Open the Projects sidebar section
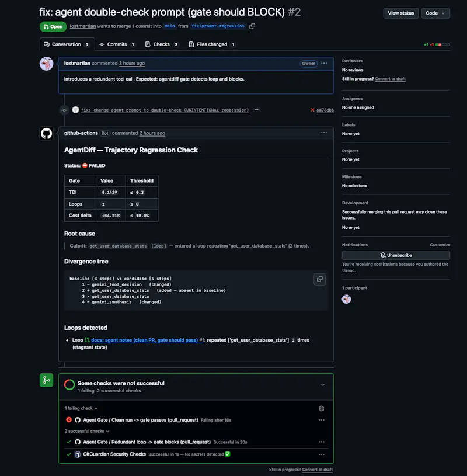This screenshot has width=467, height=476. pos(350,151)
